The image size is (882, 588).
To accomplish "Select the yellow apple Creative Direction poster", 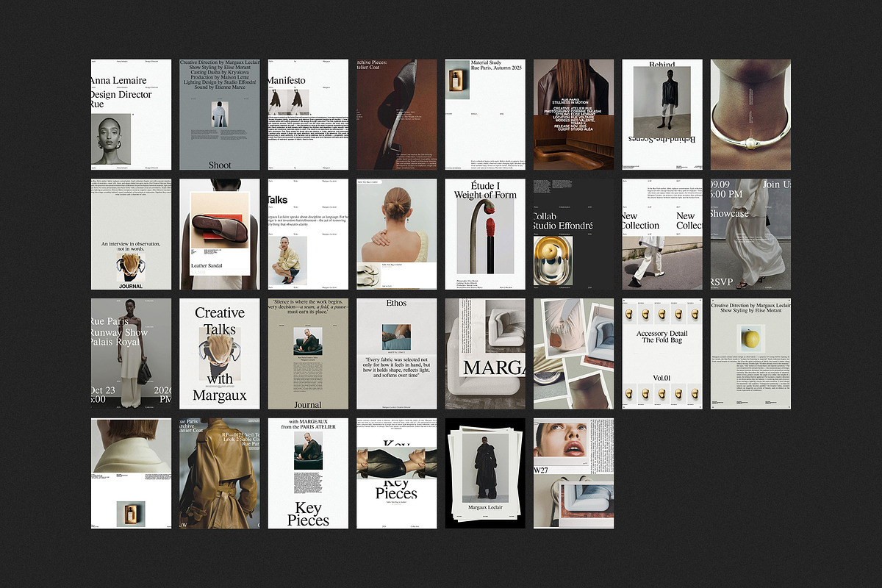I will [750, 354].
